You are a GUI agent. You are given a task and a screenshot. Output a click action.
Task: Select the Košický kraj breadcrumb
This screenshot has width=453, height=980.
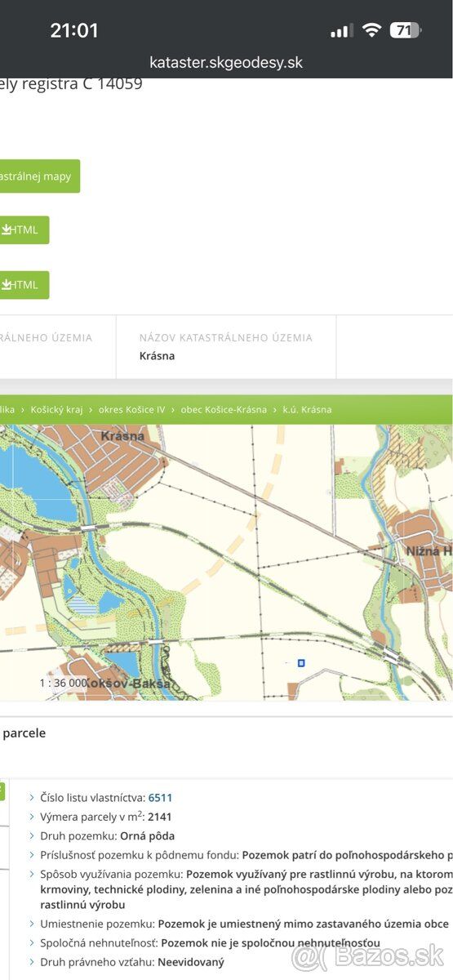pyautogui.click(x=56, y=409)
